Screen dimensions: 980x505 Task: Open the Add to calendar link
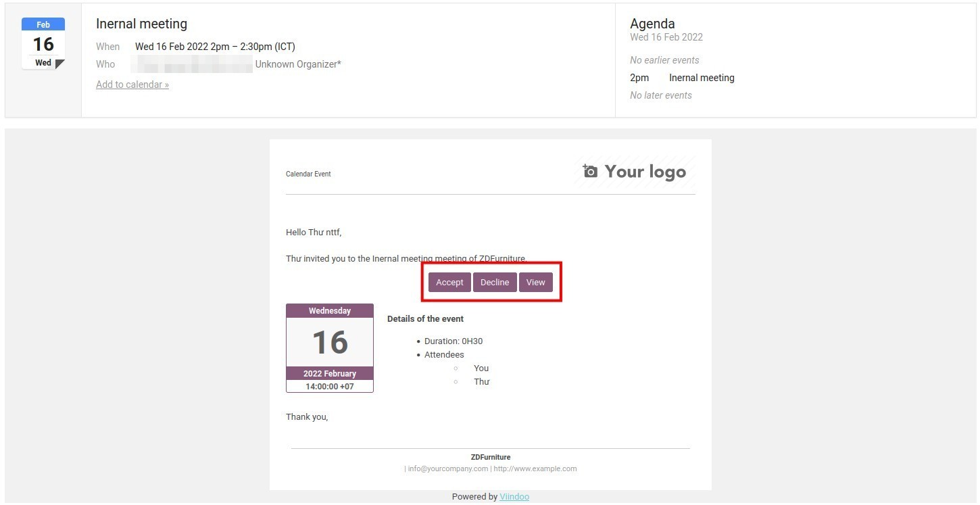(x=132, y=85)
